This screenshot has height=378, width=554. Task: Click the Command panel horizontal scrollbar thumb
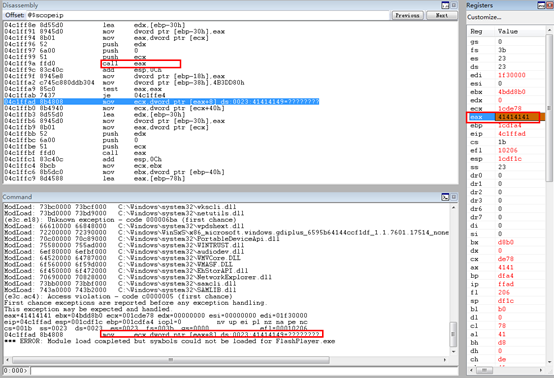point(171,360)
